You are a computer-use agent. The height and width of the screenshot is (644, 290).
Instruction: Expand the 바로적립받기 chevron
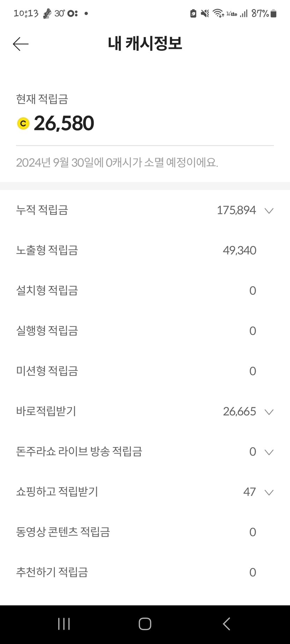[269, 412]
